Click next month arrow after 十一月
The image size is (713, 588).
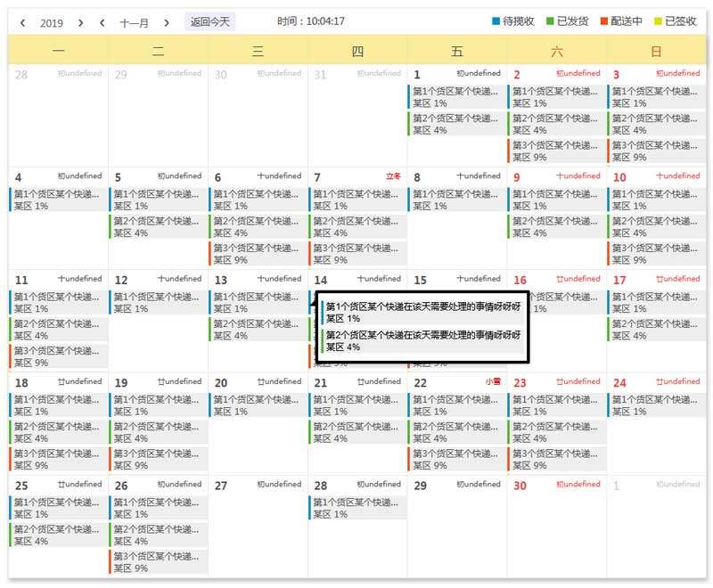tap(166, 23)
